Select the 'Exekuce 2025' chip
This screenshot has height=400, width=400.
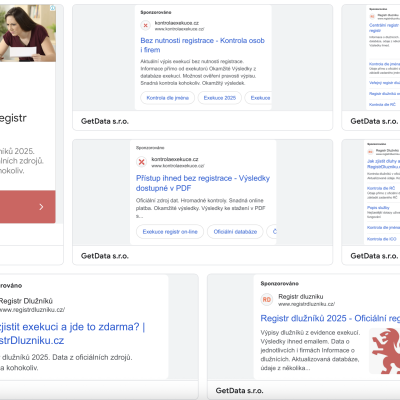tap(220, 98)
